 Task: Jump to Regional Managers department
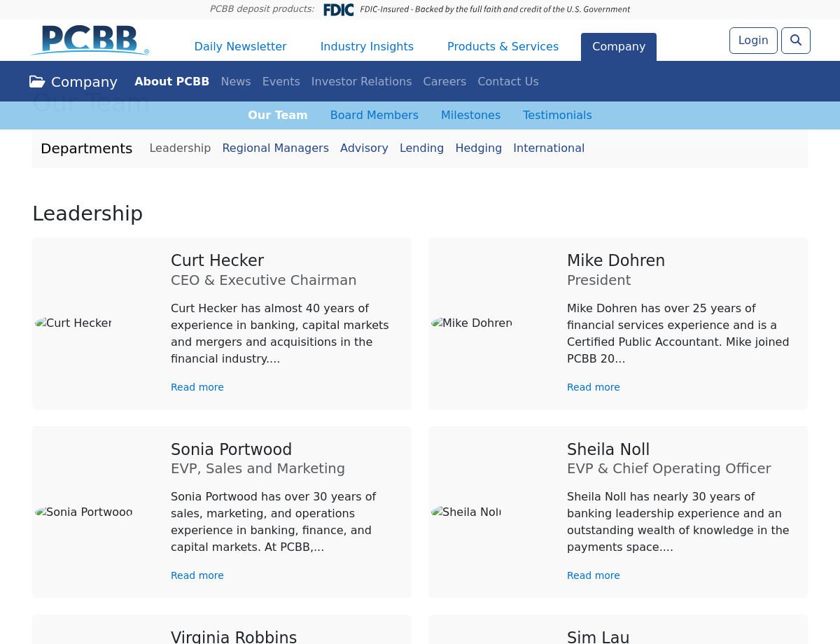[275, 148]
